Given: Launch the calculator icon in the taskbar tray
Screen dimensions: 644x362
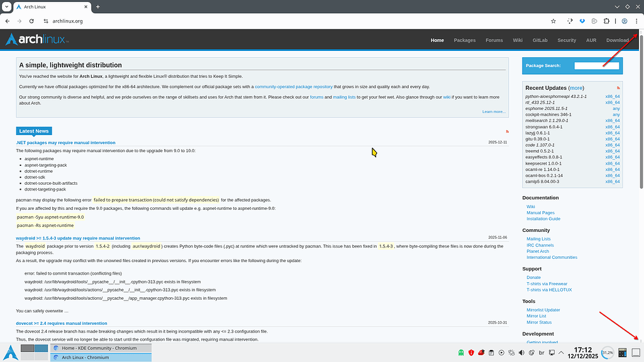Looking at the screenshot, I should pos(622,352).
